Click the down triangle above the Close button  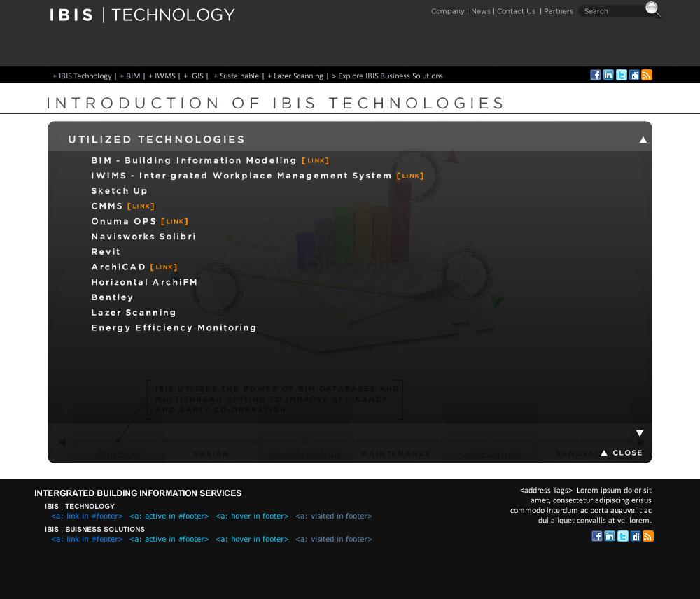(640, 433)
